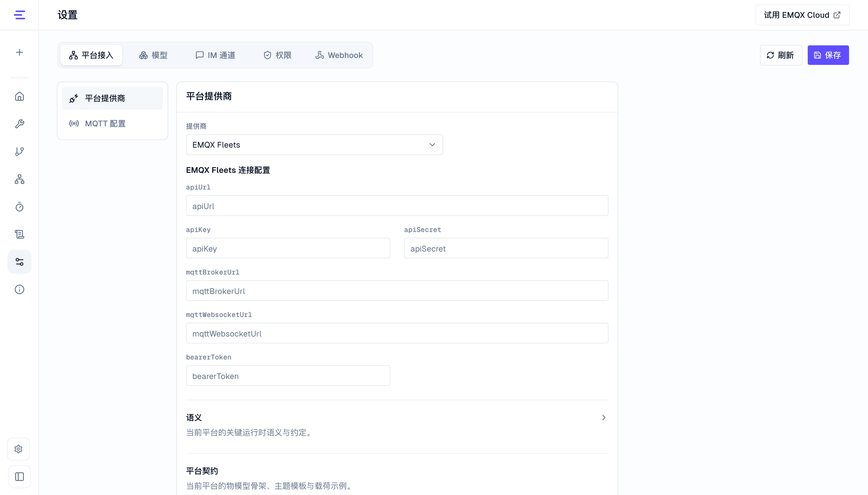Click the plus icon in the sidebar
This screenshot has width=868, height=495.
coord(19,52)
